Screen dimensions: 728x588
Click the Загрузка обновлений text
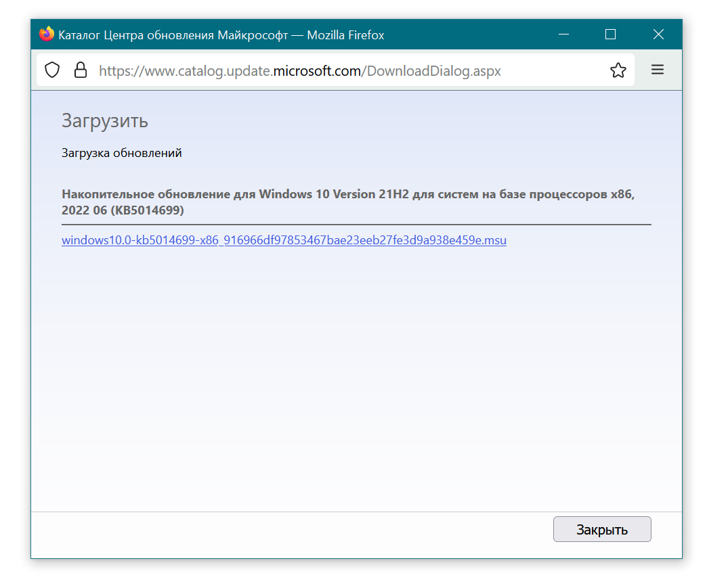pyautogui.click(x=122, y=153)
